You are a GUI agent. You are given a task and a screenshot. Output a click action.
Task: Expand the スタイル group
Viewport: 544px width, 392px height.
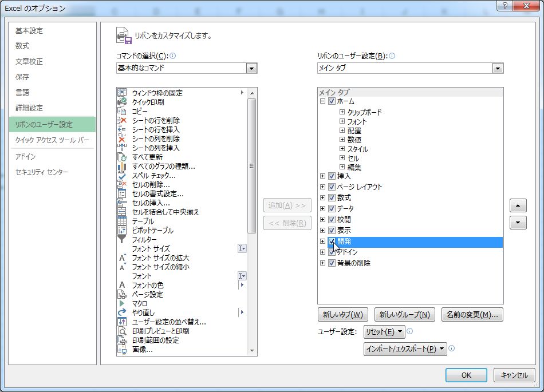click(342, 149)
